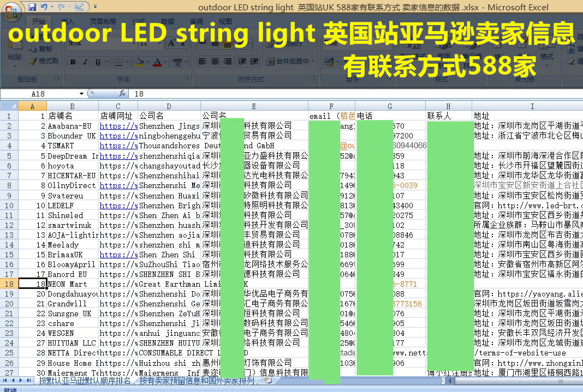Apply underline to cell A18

98,62
